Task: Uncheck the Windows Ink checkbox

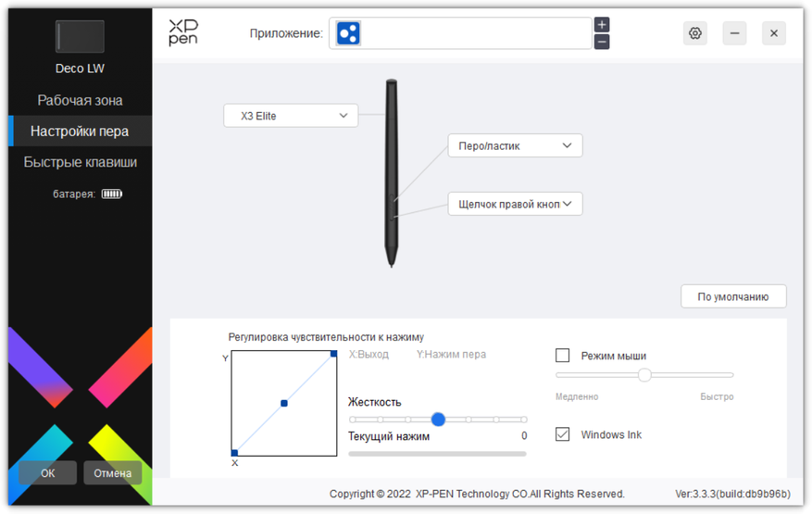Action: (562, 434)
